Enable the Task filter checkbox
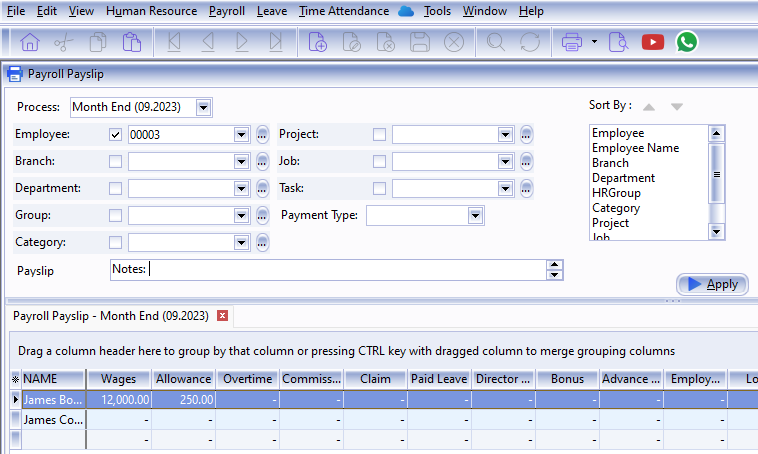758x454 pixels. tap(379, 189)
